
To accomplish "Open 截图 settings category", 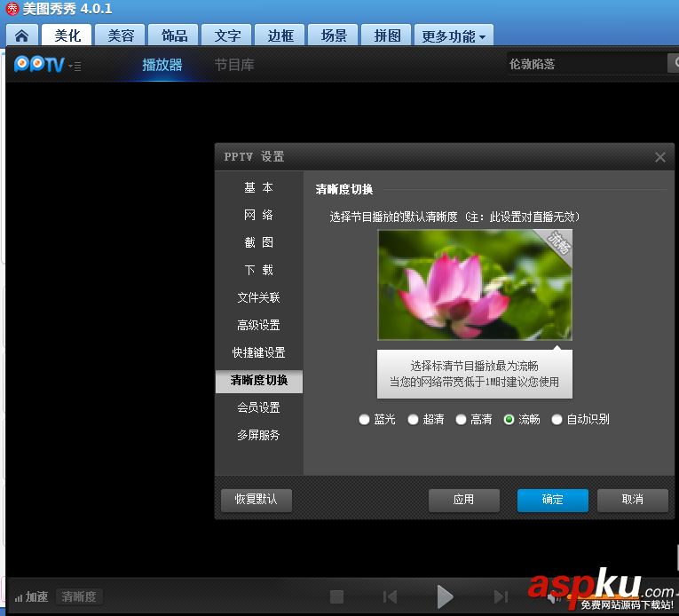I will [x=259, y=242].
